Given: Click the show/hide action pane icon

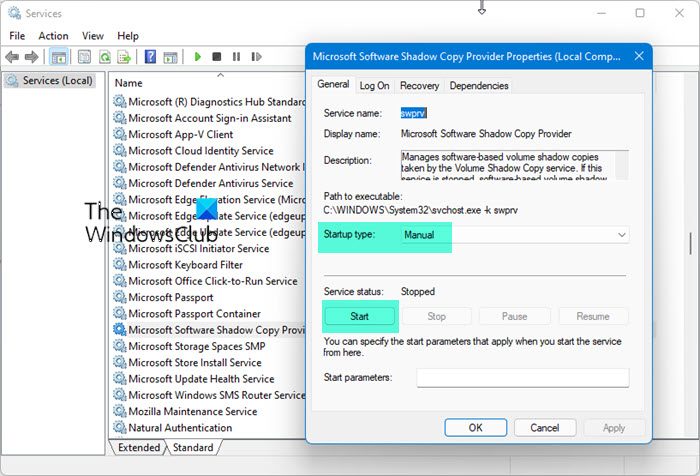Looking at the screenshot, I should (171, 57).
